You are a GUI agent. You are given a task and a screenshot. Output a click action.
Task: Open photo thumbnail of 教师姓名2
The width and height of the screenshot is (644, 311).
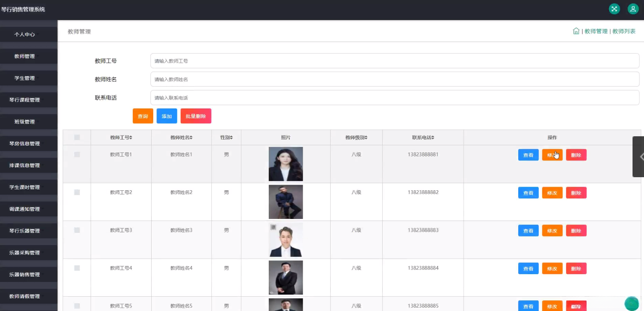(286, 202)
